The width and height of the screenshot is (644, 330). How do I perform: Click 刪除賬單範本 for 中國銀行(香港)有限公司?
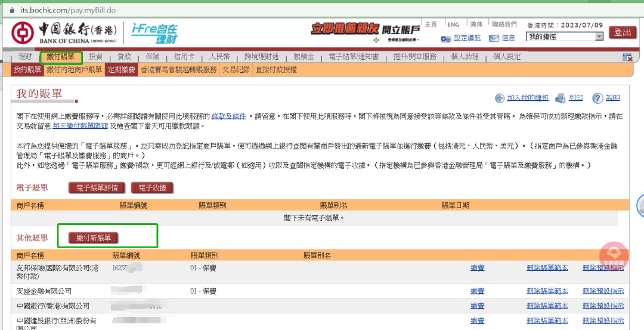[547, 306]
